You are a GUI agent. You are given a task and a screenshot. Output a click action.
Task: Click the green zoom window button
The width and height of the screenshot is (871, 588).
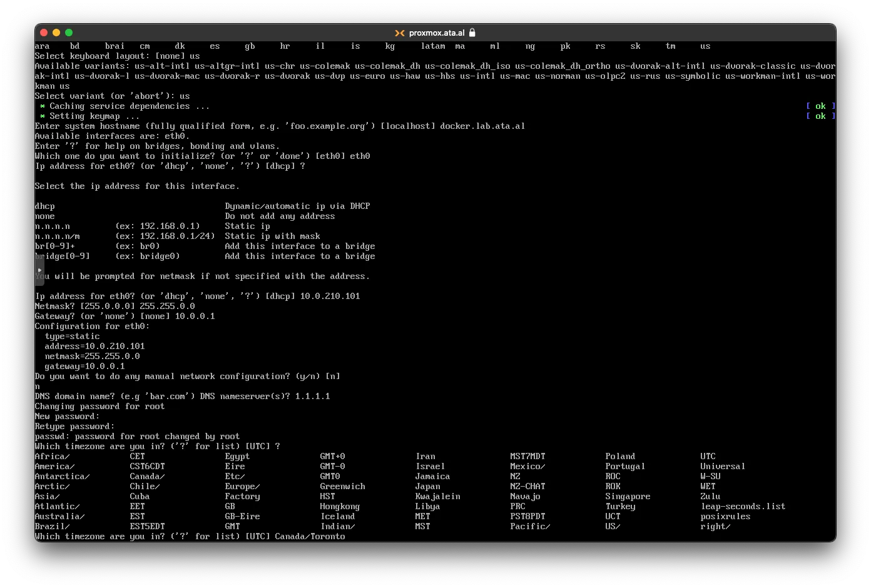(x=69, y=33)
